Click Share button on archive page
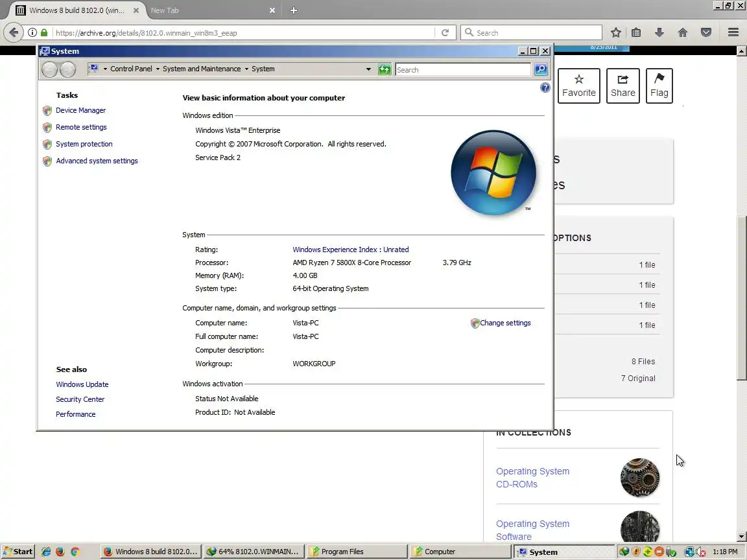The height and width of the screenshot is (560, 747). [622, 86]
